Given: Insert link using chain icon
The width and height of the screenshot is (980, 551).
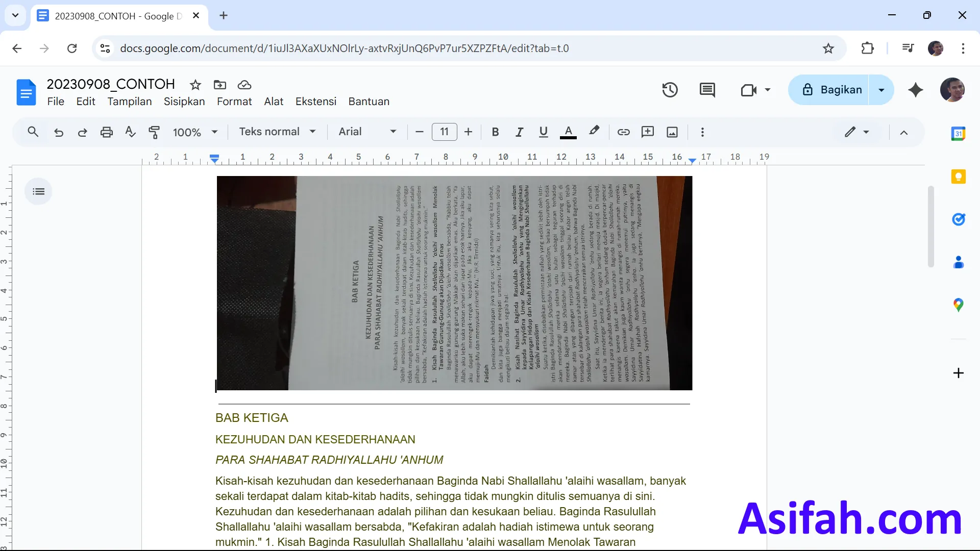Looking at the screenshot, I should click(623, 132).
